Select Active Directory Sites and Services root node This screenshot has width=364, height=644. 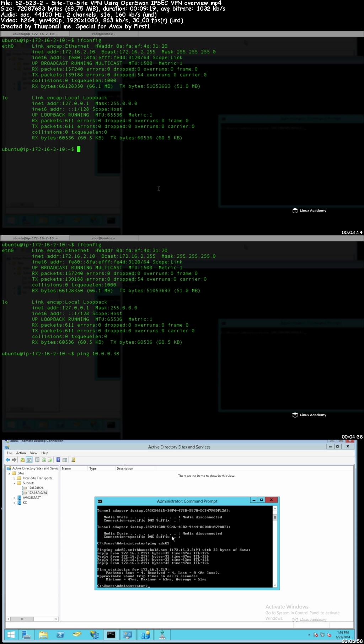coord(32,468)
